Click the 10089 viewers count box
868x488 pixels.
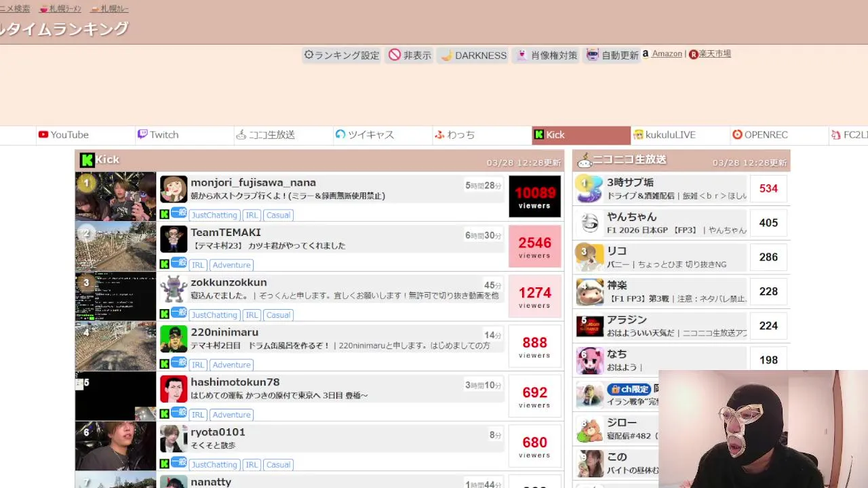pyautogui.click(x=534, y=197)
